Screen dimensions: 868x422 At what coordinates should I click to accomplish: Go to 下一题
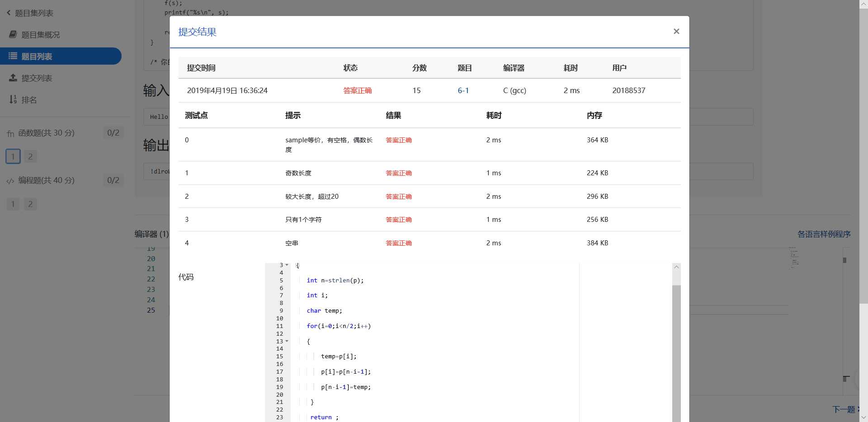tap(844, 409)
